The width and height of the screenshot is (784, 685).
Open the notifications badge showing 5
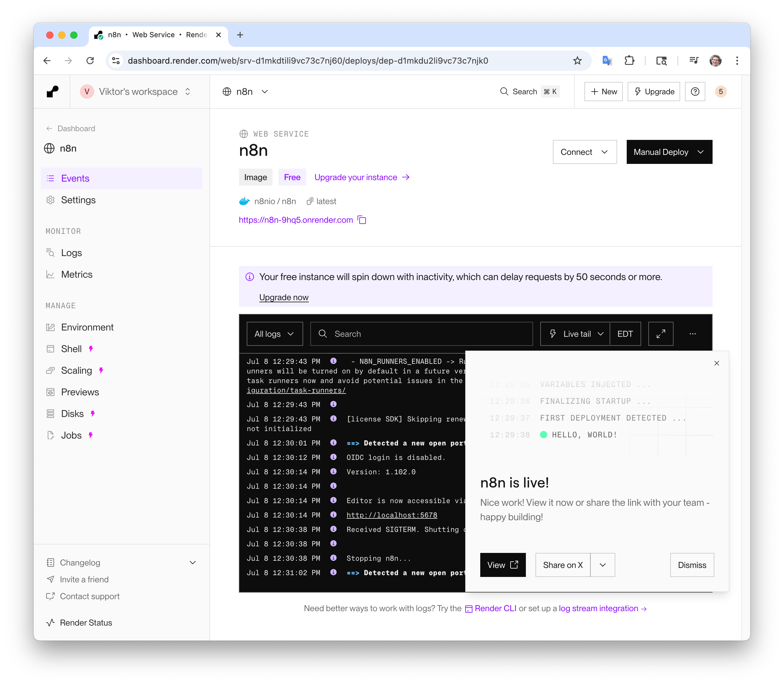pyautogui.click(x=721, y=92)
